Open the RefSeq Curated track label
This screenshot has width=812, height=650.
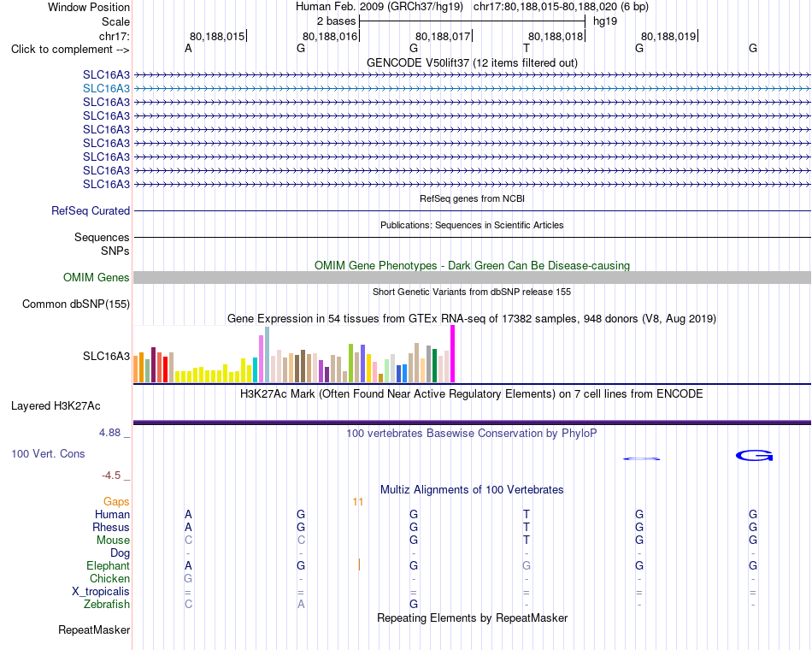90,211
